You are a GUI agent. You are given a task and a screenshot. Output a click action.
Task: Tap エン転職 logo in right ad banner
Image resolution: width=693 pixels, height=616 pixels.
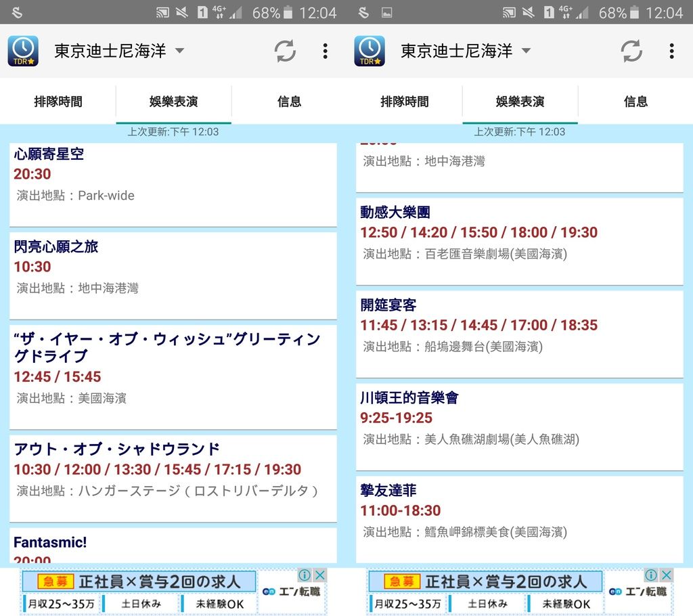click(638, 592)
